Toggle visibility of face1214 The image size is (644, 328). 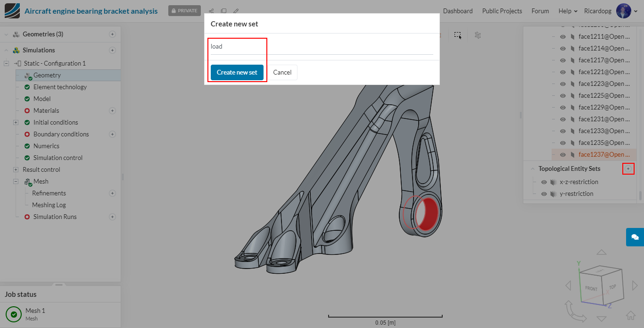click(563, 48)
